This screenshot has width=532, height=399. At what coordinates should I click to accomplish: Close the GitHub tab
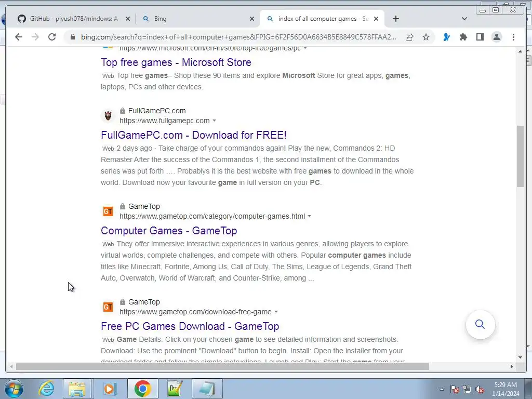coord(128,19)
